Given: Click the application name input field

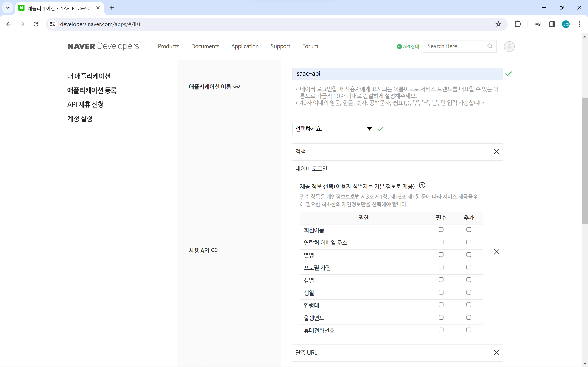Looking at the screenshot, I should click(x=397, y=74).
